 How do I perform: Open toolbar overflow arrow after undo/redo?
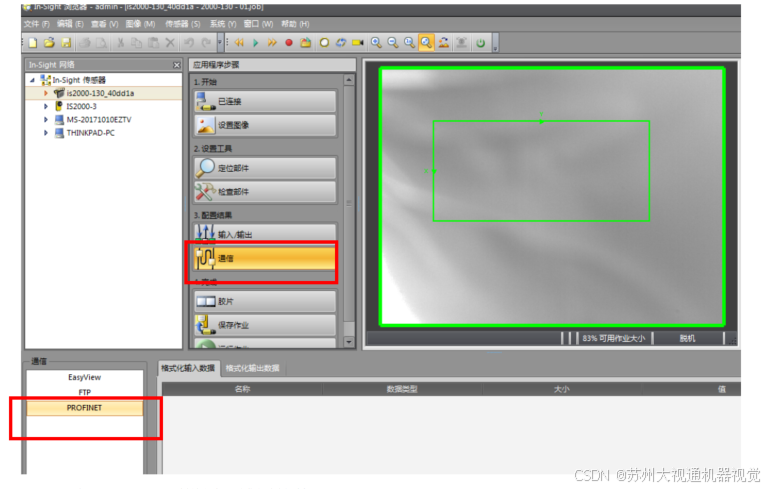[220, 43]
